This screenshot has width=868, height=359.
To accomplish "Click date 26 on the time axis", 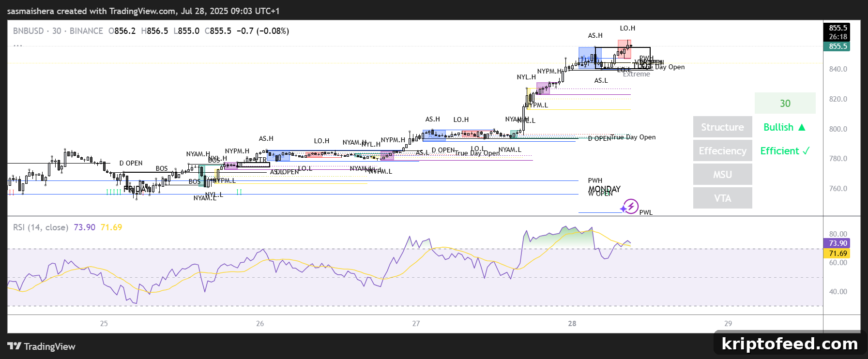I will pos(260,324).
